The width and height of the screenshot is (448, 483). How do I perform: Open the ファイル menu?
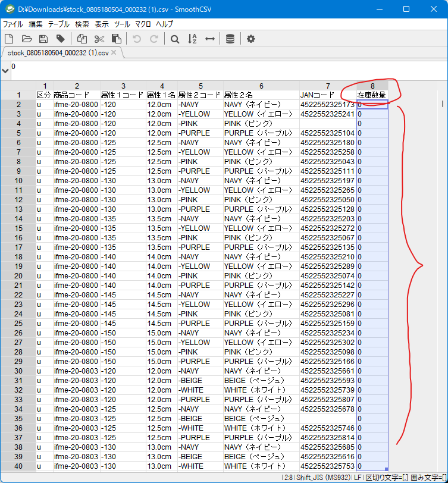point(12,24)
